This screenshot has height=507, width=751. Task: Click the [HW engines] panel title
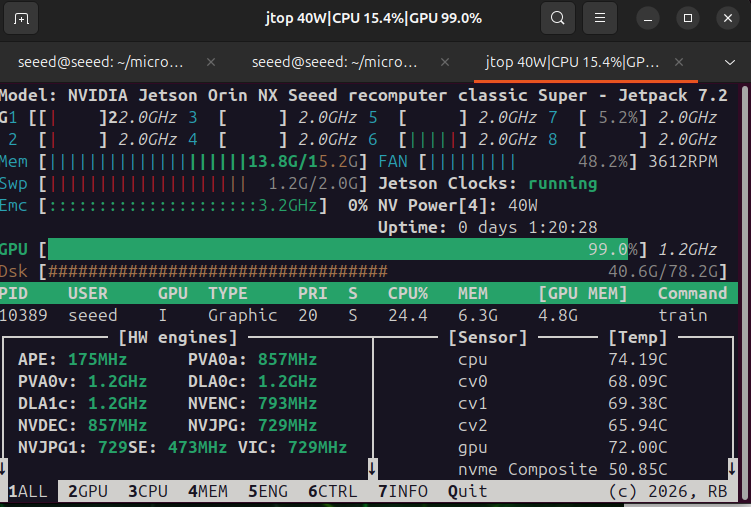pos(178,338)
